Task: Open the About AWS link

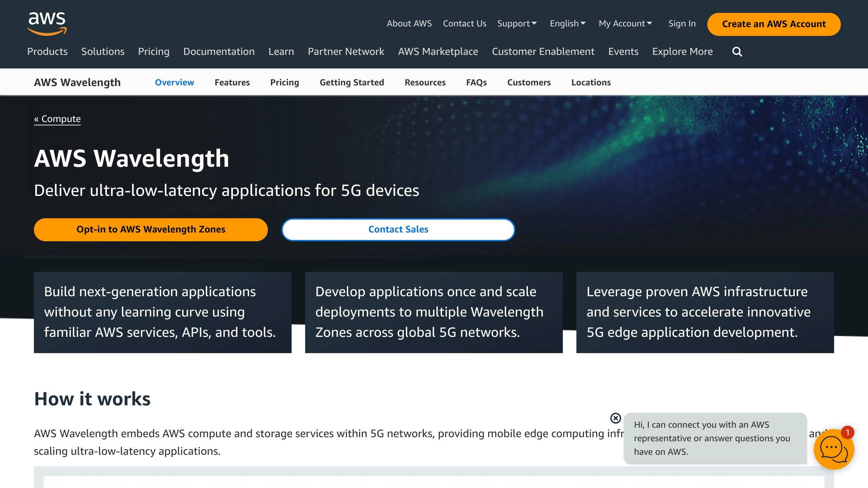Action: tap(409, 24)
